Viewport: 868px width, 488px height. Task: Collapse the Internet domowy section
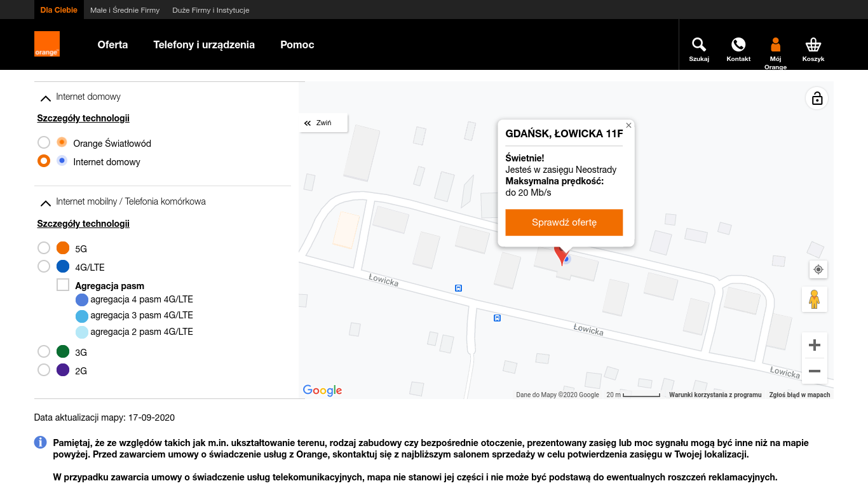coord(45,97)
